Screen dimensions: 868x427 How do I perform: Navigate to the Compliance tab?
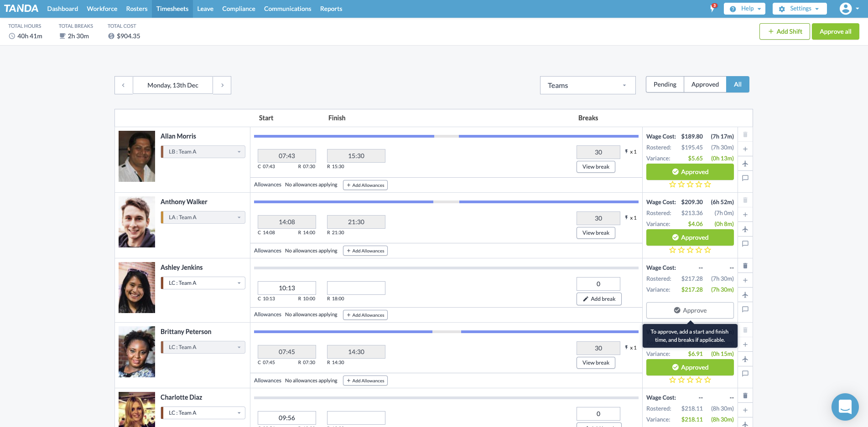pyautogui.click(x=239, y=9)
